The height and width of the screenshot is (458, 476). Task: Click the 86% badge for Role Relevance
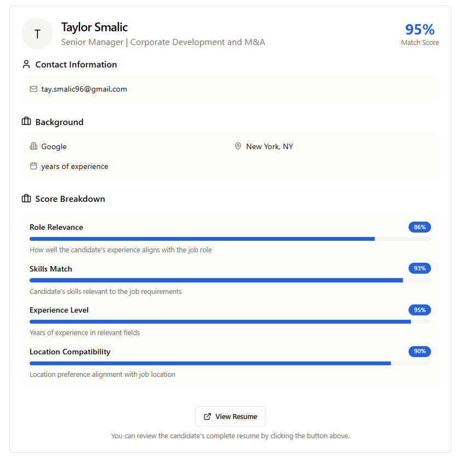pos(420,227)
